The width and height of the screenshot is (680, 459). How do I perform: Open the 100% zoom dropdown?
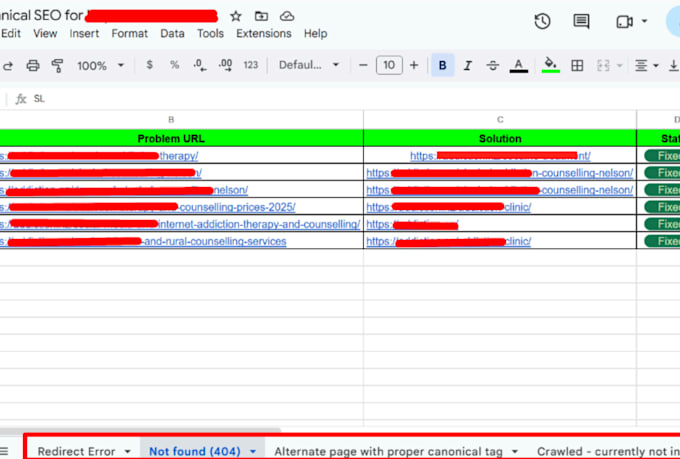[100, 66]
